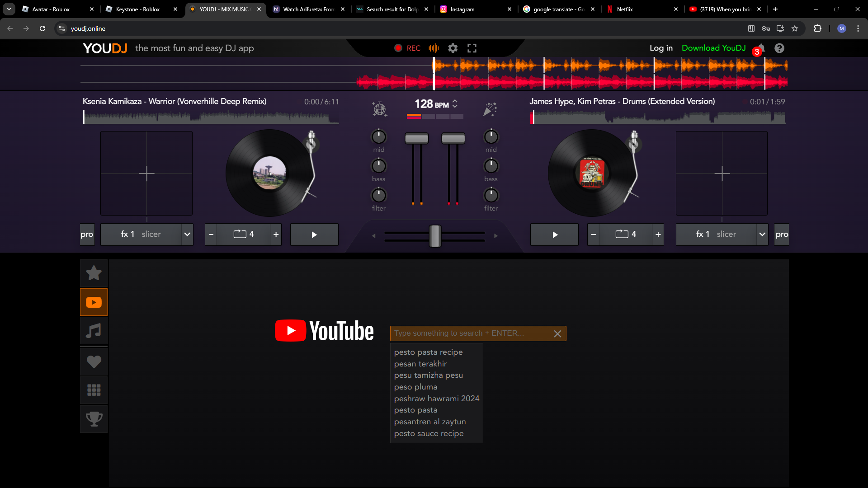Decrease the right deck loop length
The image size is (868, 488).
594,235
